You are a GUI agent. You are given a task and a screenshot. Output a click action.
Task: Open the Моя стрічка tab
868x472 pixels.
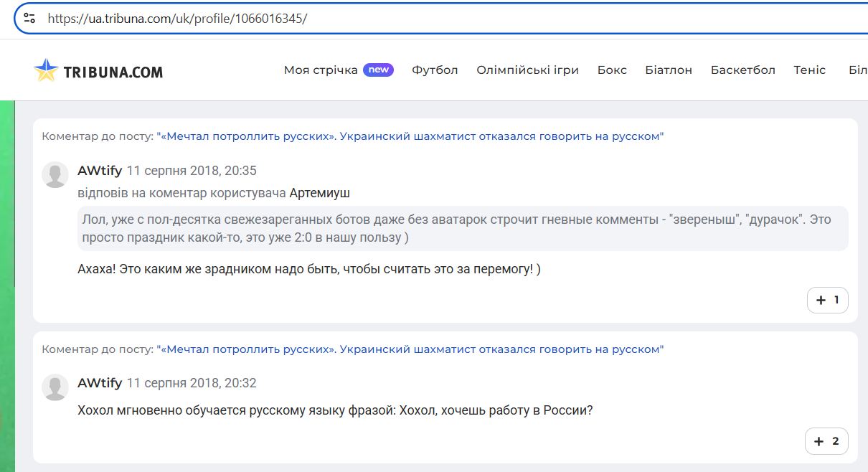pos(321,70)
